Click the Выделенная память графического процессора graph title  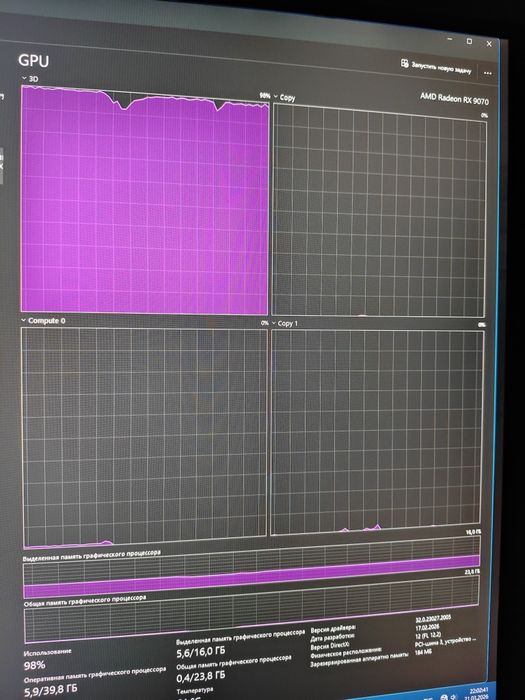pos(92,555)
